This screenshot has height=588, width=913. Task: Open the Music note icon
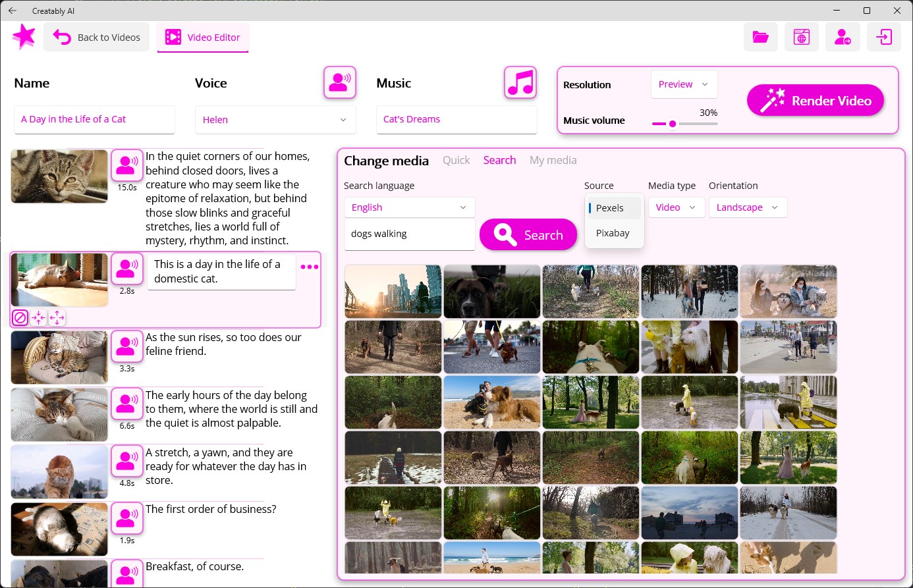point(520,82)
